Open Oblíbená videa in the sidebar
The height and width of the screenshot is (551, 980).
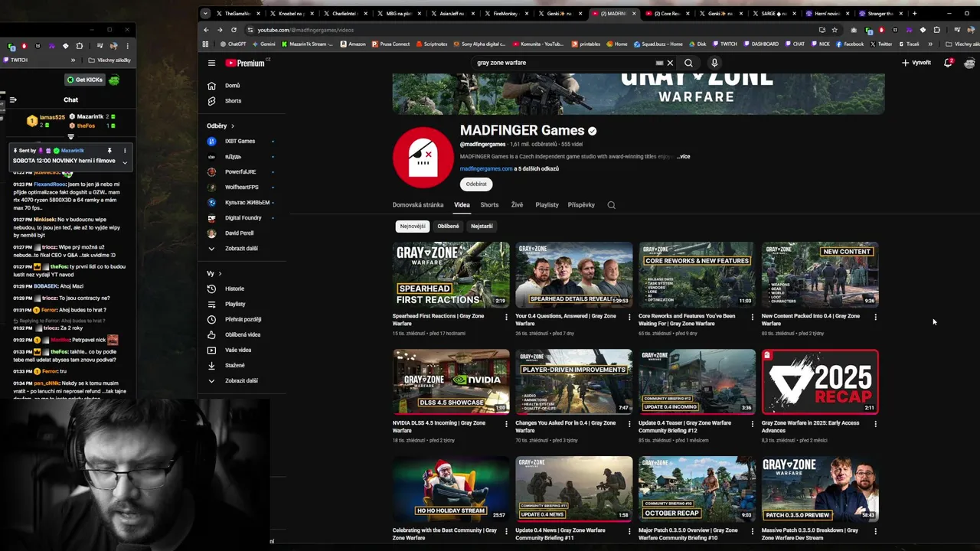pyautogui.click(x=243, y=334)
